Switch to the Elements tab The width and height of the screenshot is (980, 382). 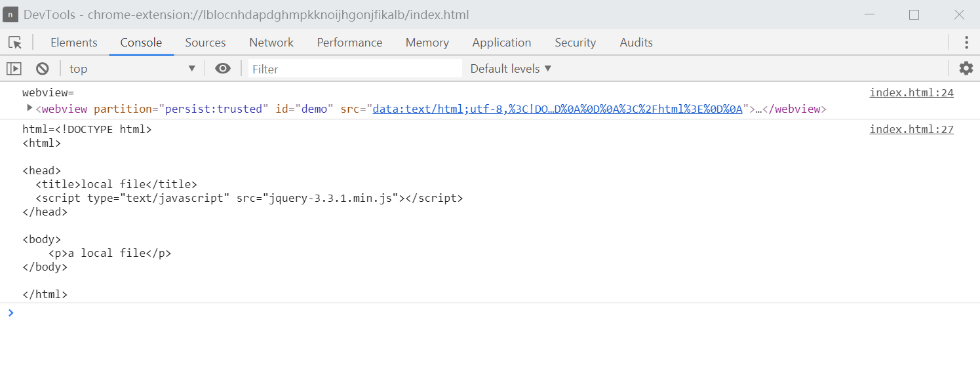pos(73,42)
